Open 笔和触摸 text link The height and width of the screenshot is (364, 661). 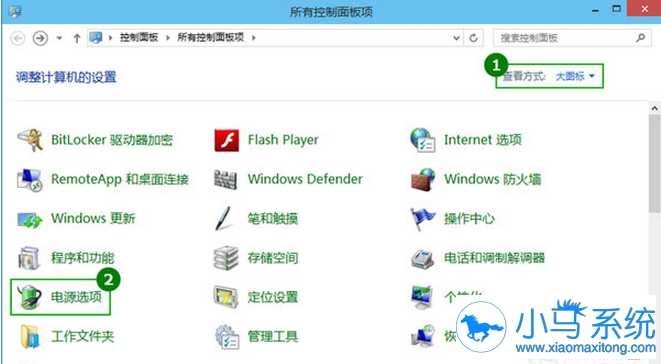click(273, 218)
